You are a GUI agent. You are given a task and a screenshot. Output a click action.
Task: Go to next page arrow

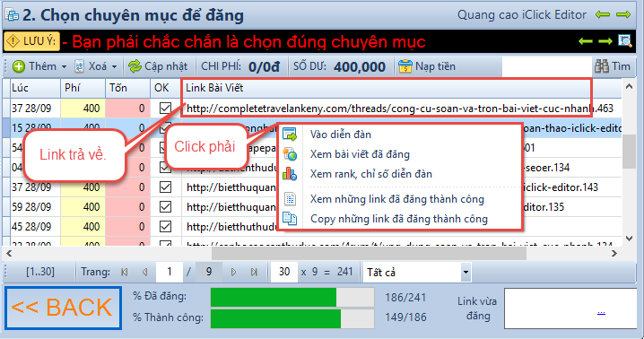[233, 272]
